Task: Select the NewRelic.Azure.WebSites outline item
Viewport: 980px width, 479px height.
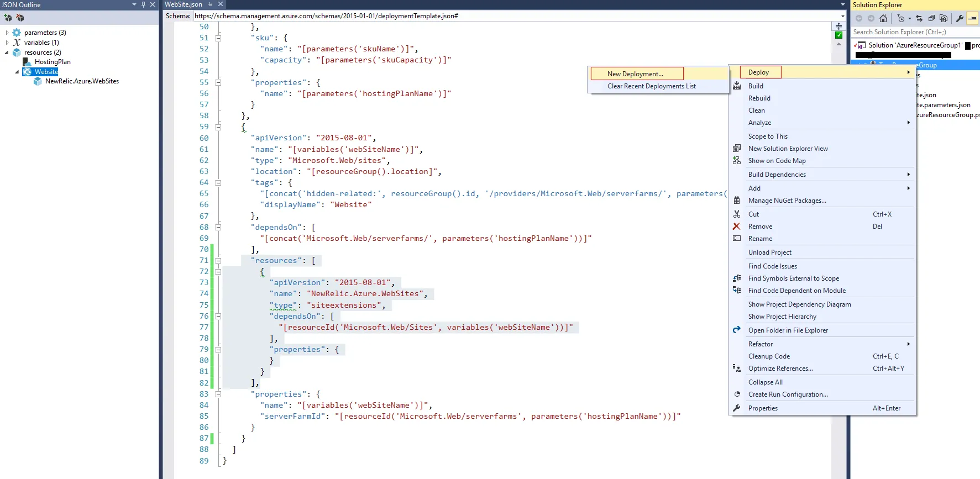Action: 82,81
